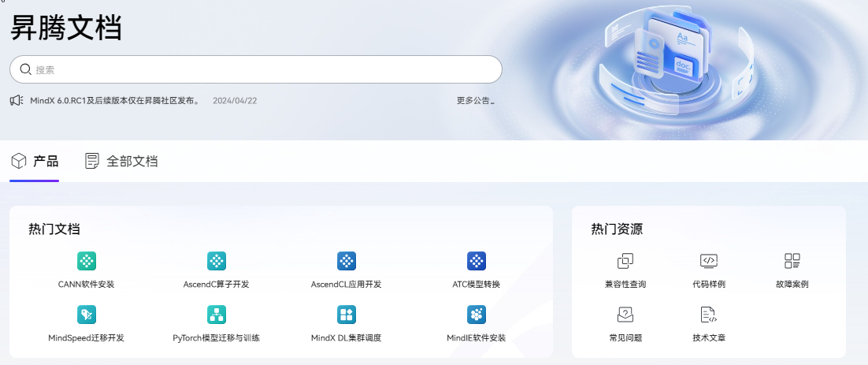Open the ATC模型转换 document icon

tap(477, 261)
